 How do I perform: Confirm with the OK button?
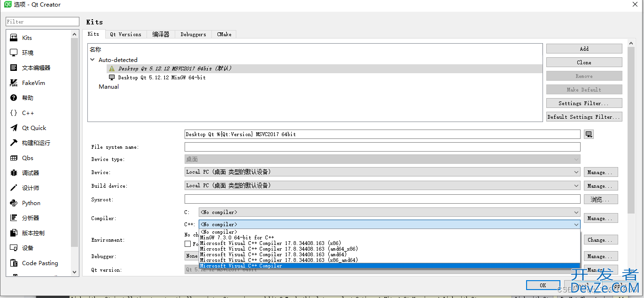tap(543, 285)
